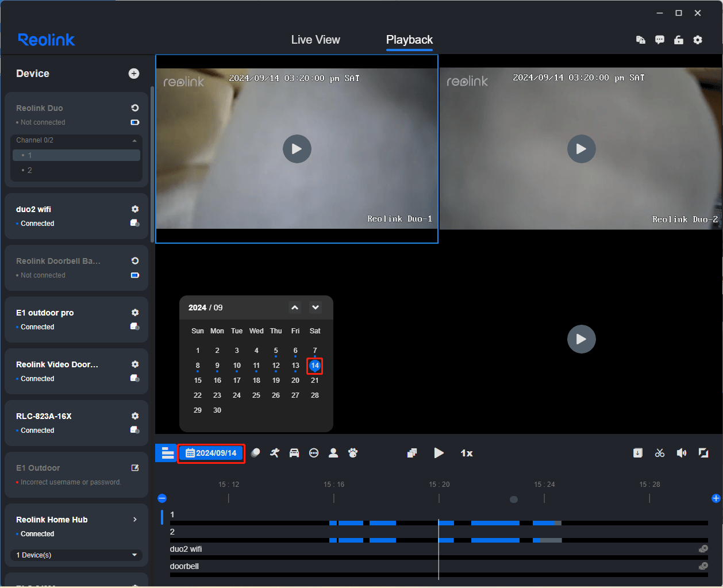The image size is (723, 588).
Task: Open date picker 2024/09/14
Action: coord(211,453)
